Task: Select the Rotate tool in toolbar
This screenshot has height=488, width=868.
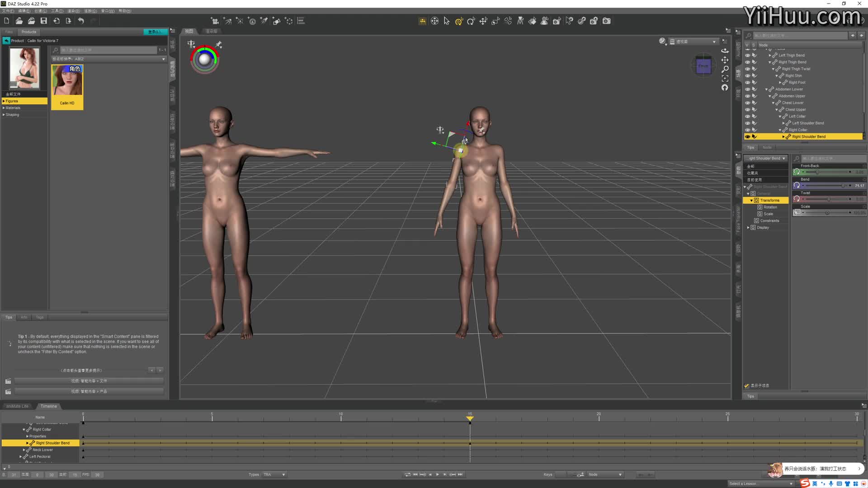Action: 471,21
